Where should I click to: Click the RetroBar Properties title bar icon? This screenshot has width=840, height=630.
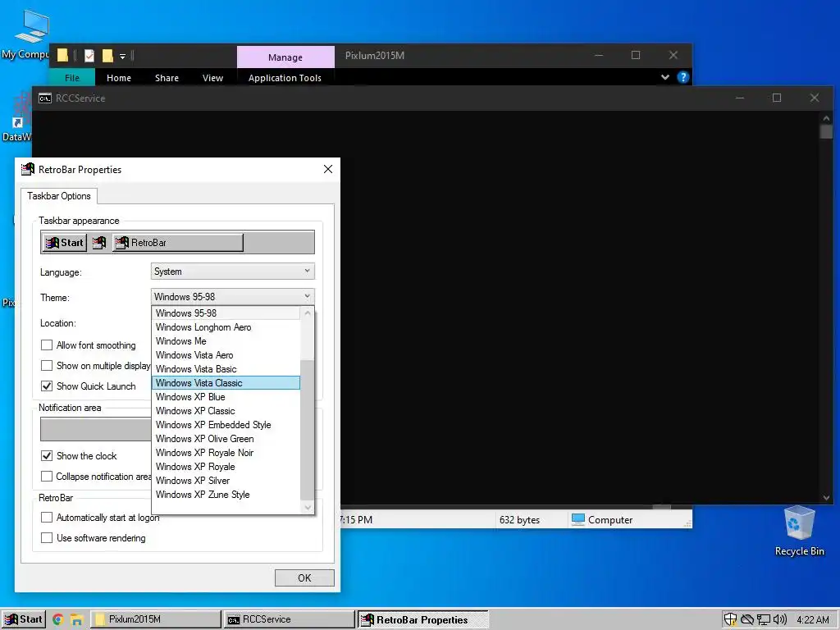tap(28, 169)
